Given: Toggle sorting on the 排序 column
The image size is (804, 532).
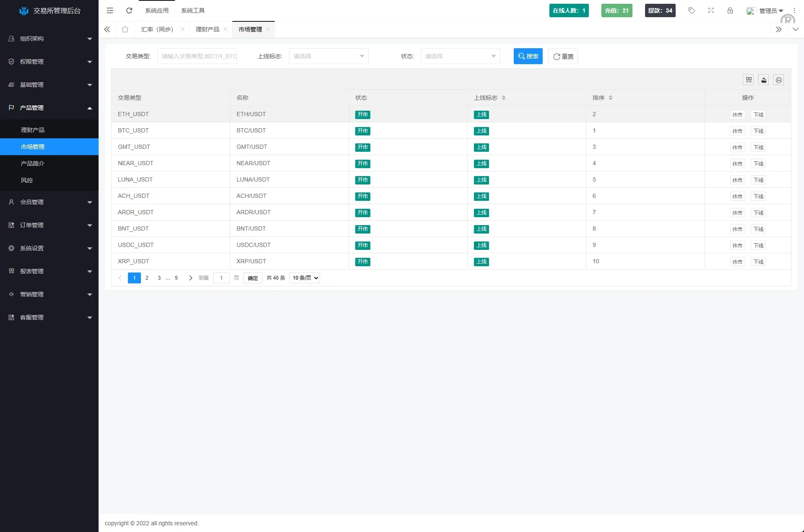Looking at the screenshot, I should tap(610, 98).
